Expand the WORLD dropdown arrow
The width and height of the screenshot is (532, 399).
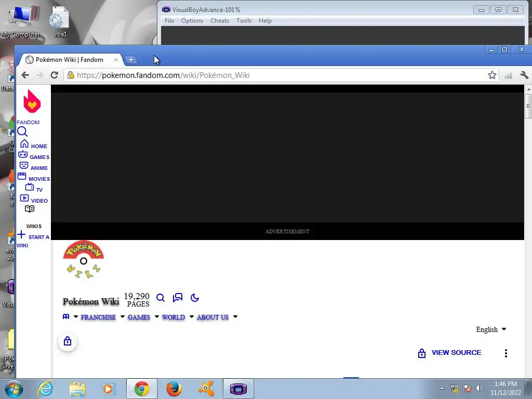(192, 317)
